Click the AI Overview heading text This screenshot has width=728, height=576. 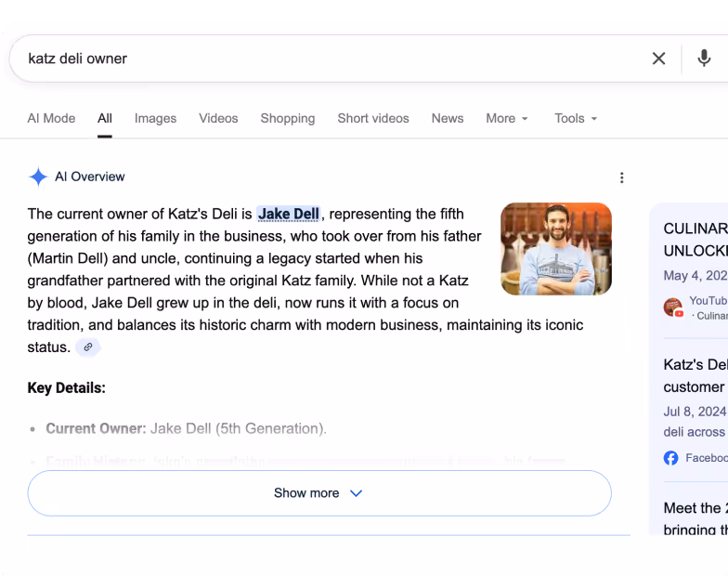pyautogui.click(x=89, y=177)
